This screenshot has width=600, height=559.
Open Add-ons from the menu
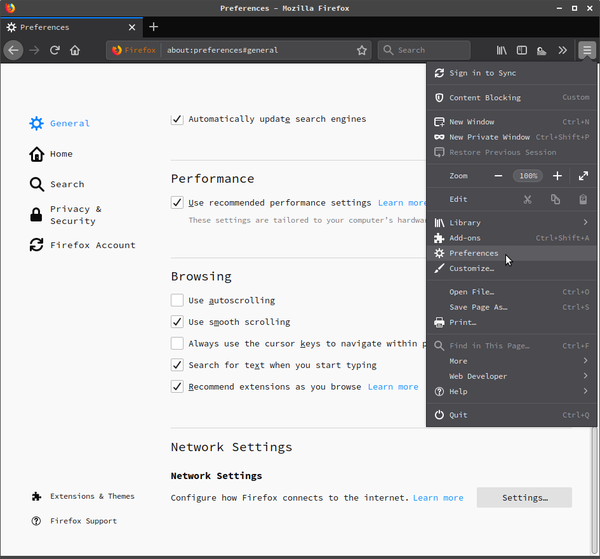[x=512, y=238]
